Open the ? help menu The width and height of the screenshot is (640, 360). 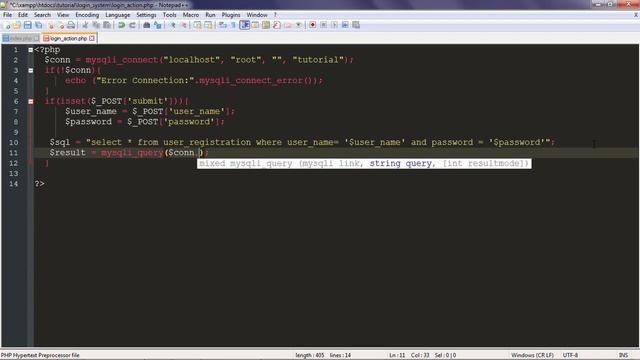pyautogui.click(x=275, y=15)
